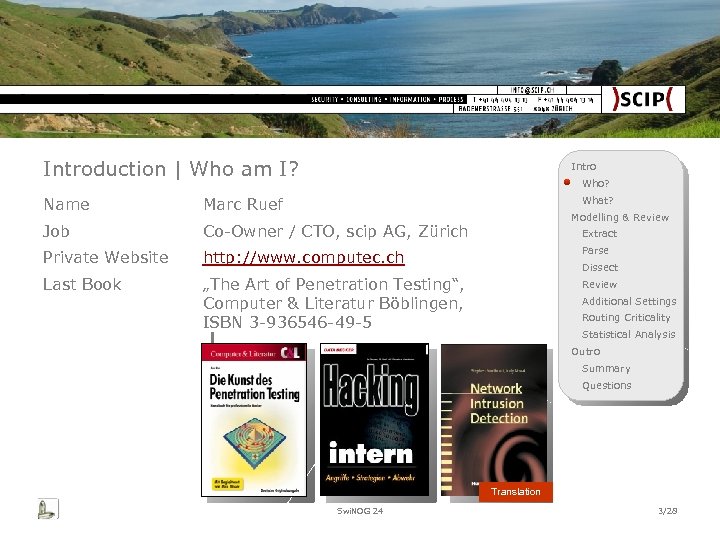
Task: Click the orange Translation label
Action: (516, 492)
